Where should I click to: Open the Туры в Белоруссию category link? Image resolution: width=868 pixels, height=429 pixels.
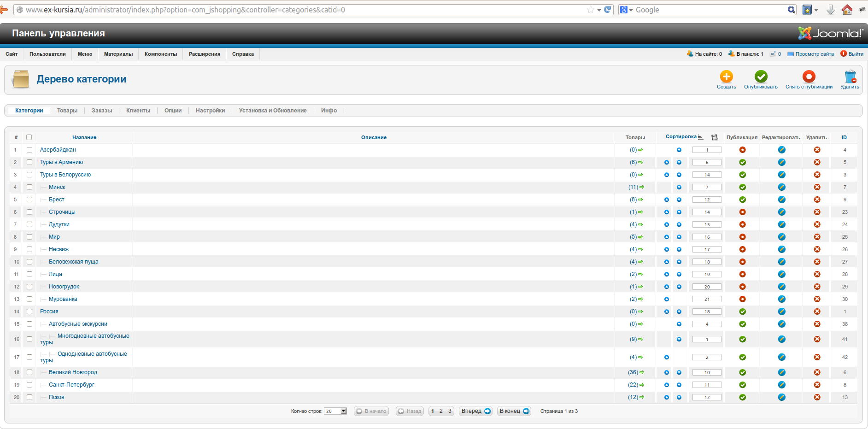65,175
